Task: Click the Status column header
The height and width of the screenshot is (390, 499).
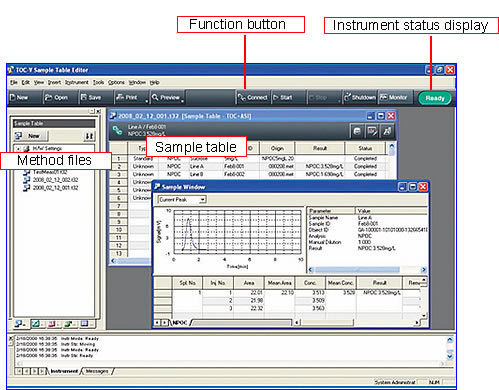Action: pos(365,148)
